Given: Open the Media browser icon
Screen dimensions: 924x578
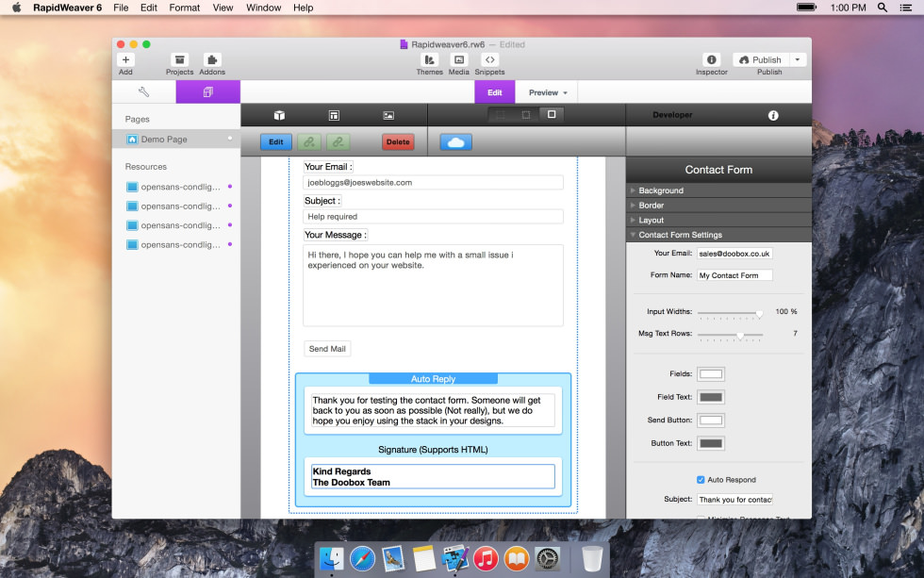Looking at the screenshot, I should [459, 59].
